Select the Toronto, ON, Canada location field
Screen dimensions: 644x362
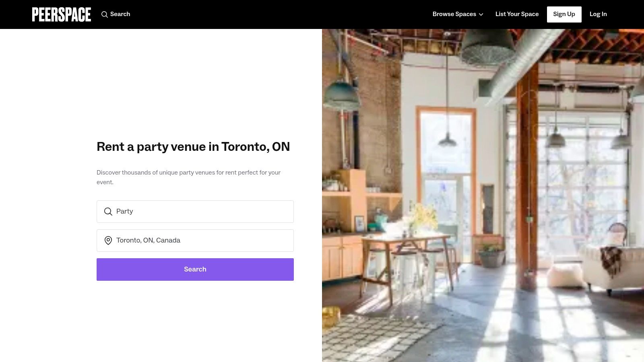(195, 240)
